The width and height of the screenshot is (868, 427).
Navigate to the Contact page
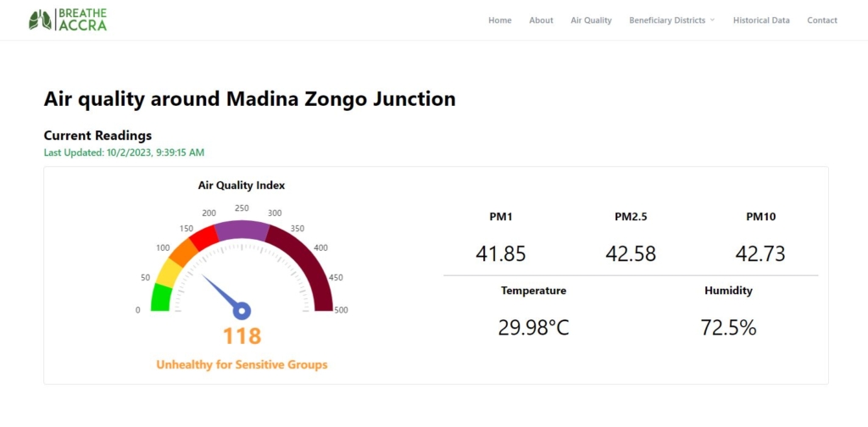click(x=822, y=20)
